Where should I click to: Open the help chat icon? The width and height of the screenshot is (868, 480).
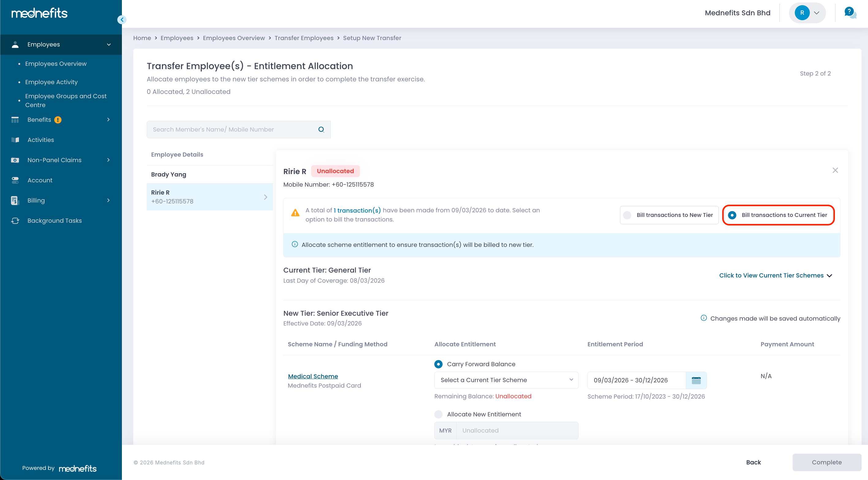pos(850,13)
